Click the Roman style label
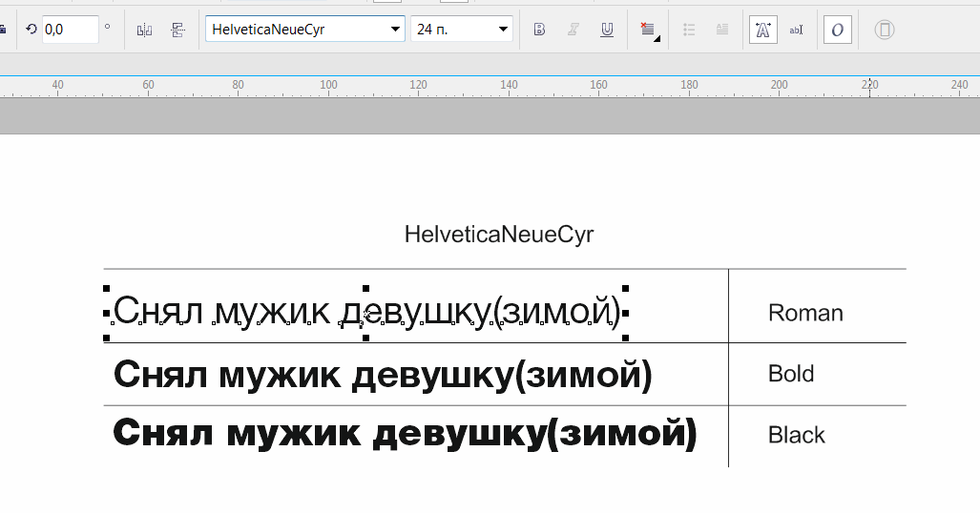 [x=805, y=313]
